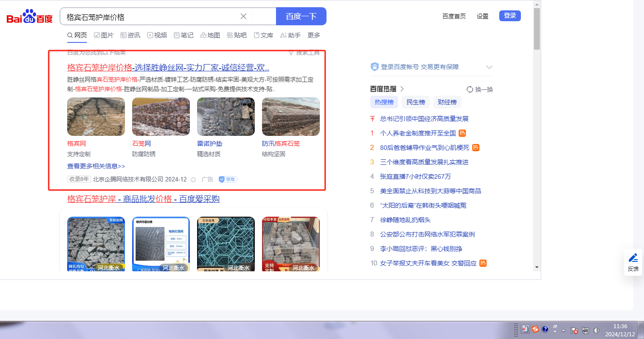Switch to the 图片 search tab
The width and height of the screenshot is (644, 339).
pyautogui.click(x=104, y=35)
